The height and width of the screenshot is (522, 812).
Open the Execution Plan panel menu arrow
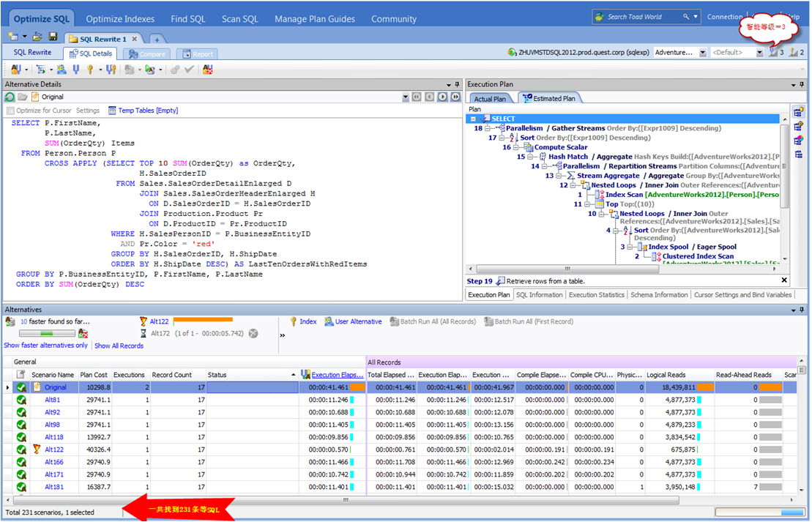(794, 85)
